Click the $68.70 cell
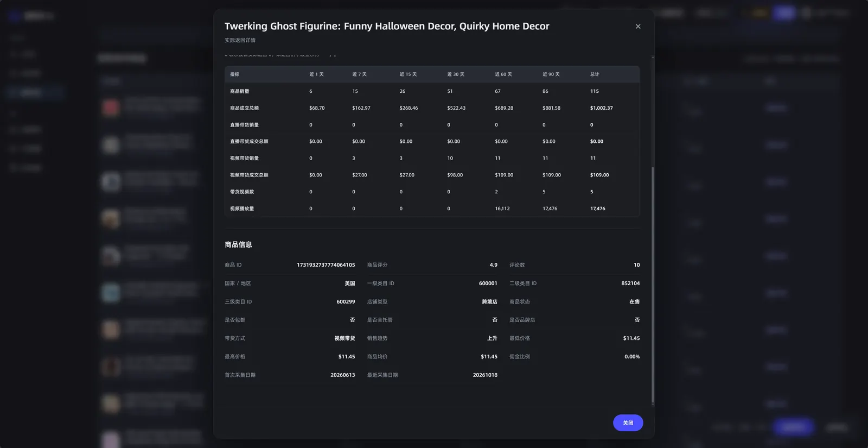 click(x=317, y=108)
